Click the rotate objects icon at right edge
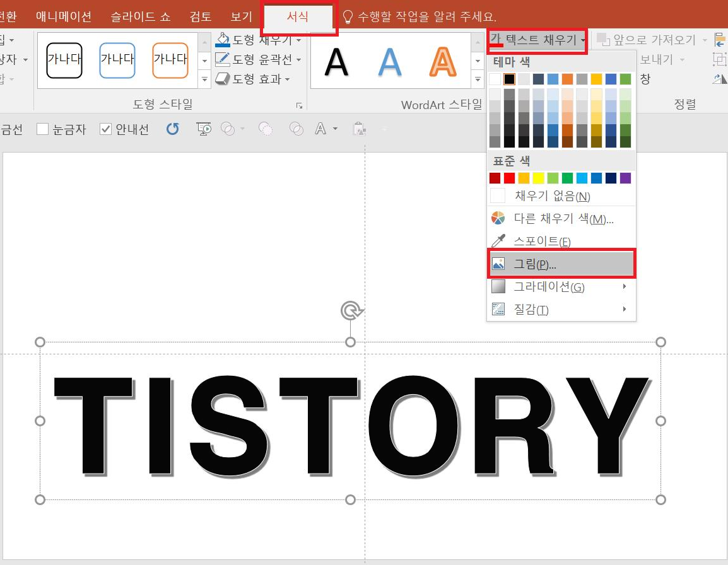The width and height of the screenshot is (728, 565). click(720, 79)
